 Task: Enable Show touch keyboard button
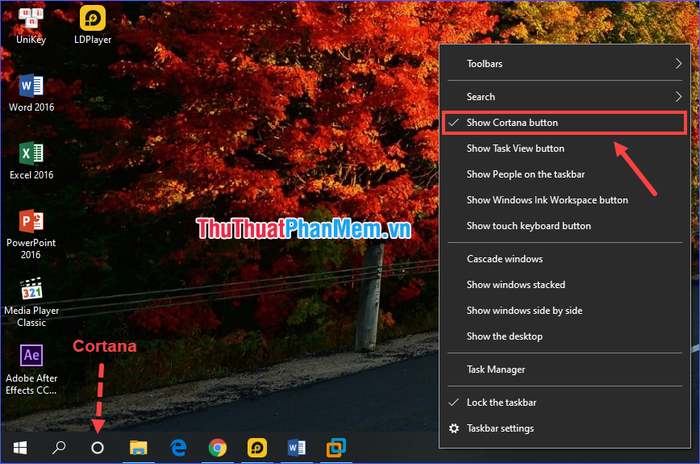click(x=564, y=226)
